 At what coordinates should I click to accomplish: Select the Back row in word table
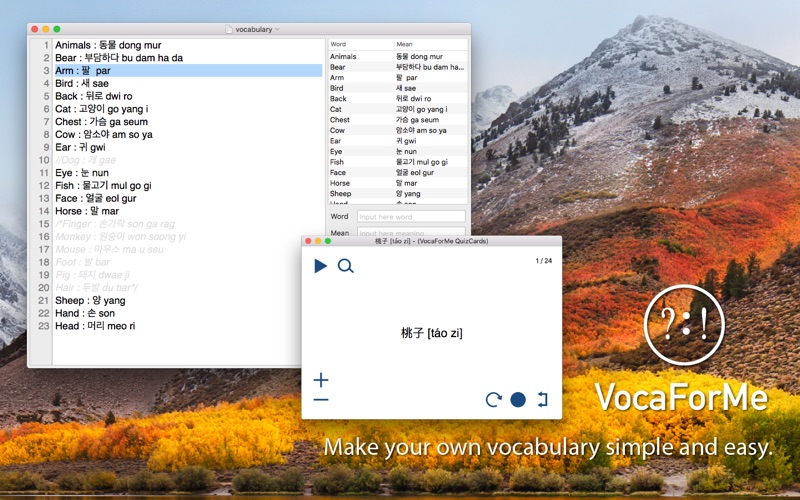398,98
